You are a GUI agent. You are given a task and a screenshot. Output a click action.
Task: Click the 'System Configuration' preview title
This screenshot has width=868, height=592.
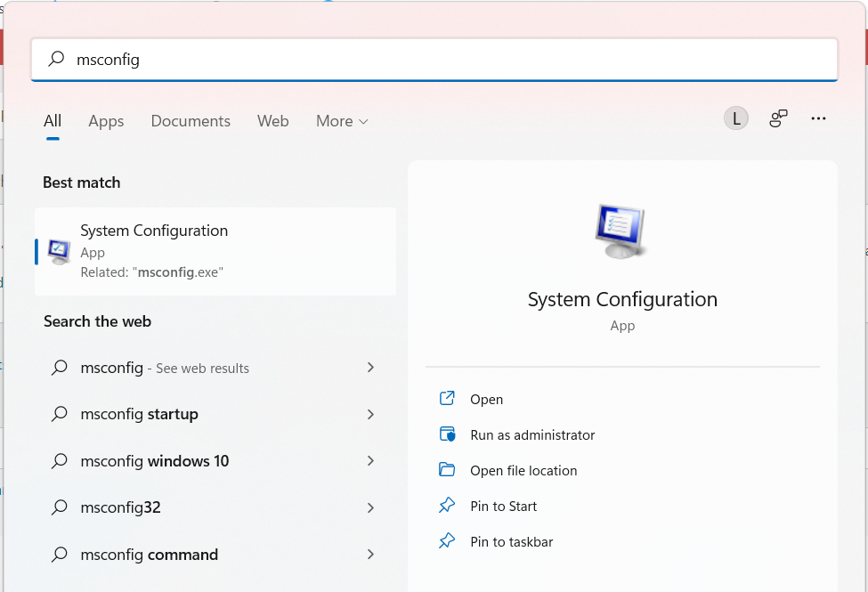(622, 300)
